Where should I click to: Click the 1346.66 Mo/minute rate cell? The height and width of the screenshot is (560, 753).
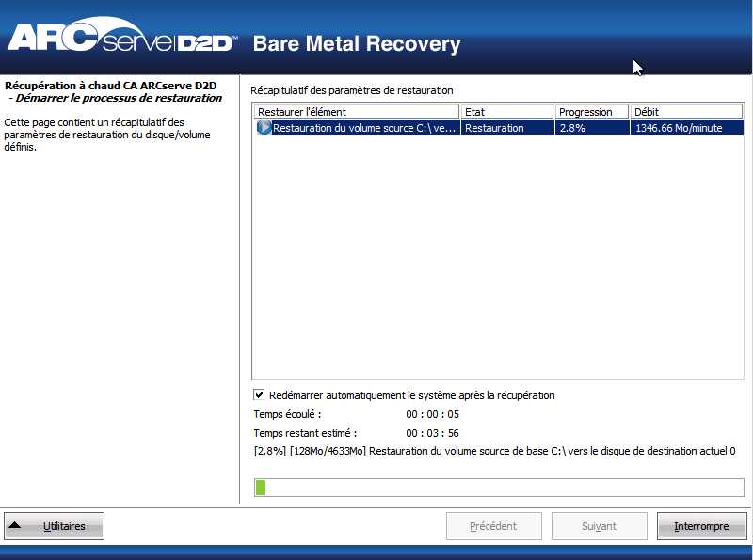coord(687,128)
